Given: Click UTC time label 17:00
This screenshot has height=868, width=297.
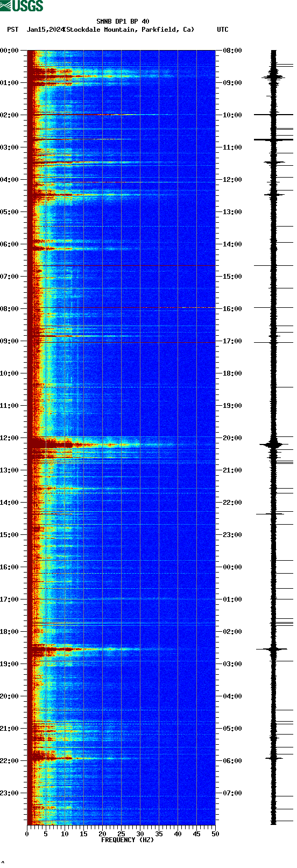Looking at the screenshot, I should coord(232,341).
